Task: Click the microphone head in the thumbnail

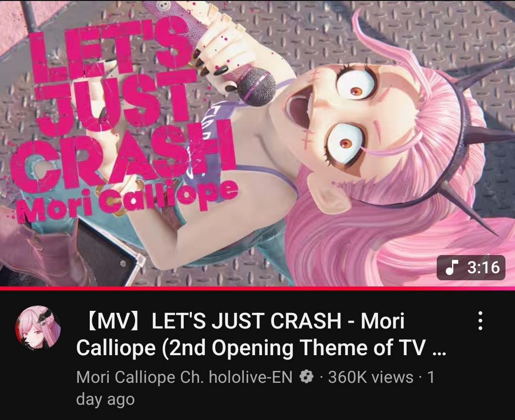Action: (256, 86)
